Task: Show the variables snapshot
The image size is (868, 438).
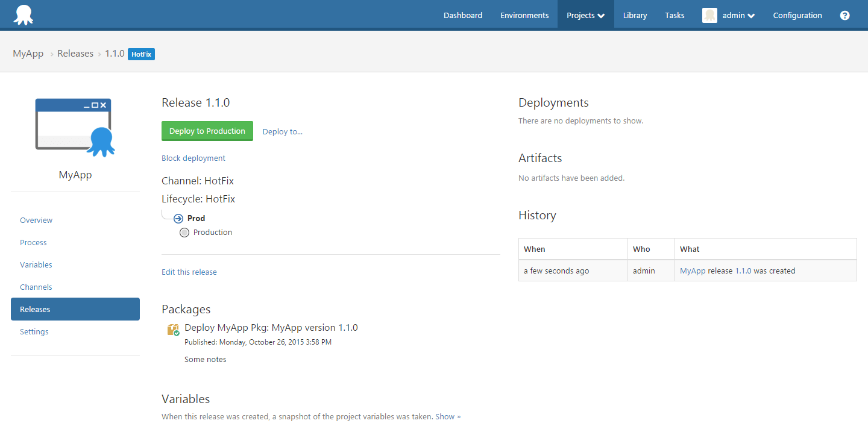Action: coord(448,416)
